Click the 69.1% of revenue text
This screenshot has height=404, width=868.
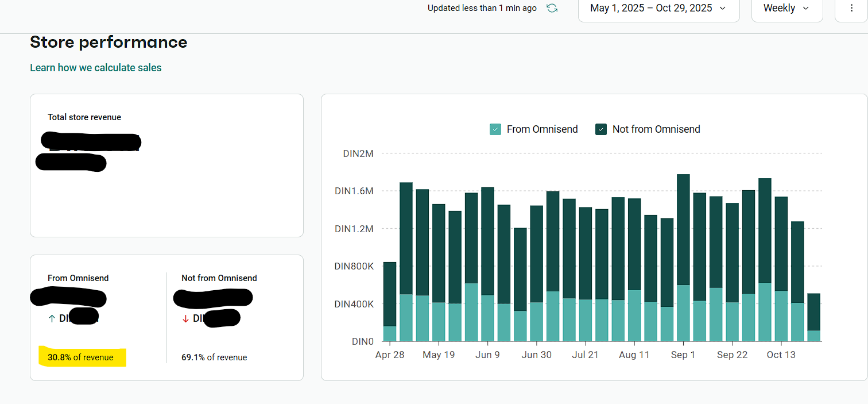pyautogui.click(x=214, y=357)
